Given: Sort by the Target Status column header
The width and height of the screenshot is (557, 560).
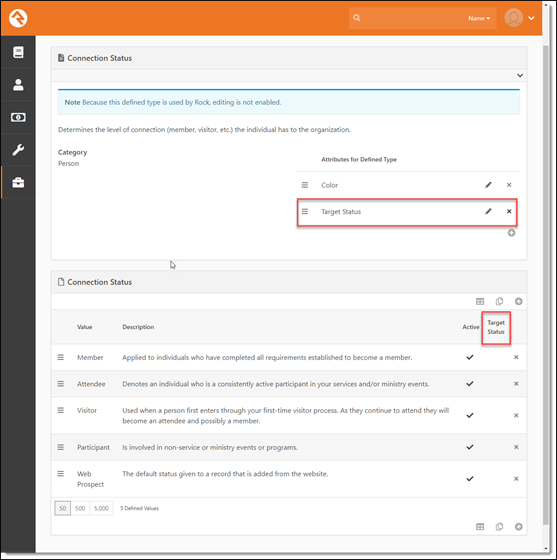Looking at the screenshot, I should [x=496, y=327].
